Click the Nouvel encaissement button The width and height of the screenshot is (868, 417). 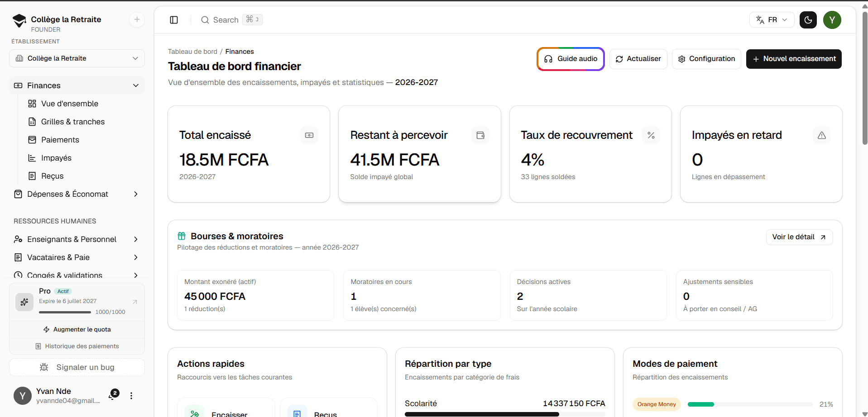(794, 59)
